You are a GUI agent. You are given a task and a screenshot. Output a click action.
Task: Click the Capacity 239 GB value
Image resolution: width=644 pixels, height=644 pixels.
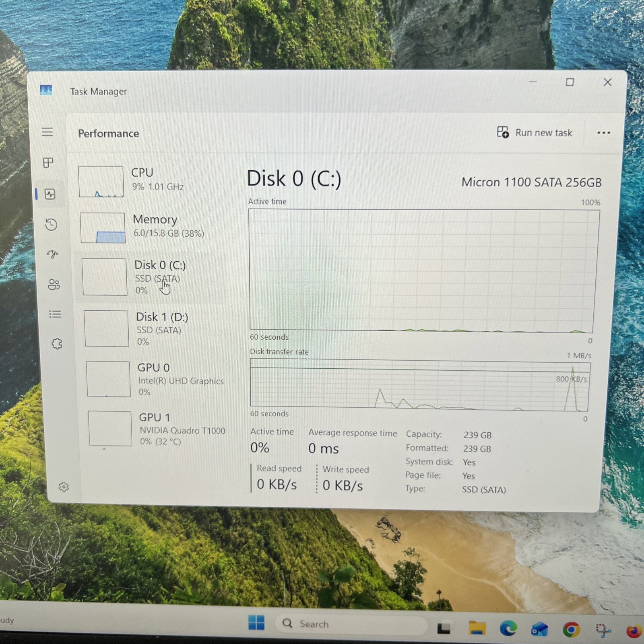coord(477,435)
